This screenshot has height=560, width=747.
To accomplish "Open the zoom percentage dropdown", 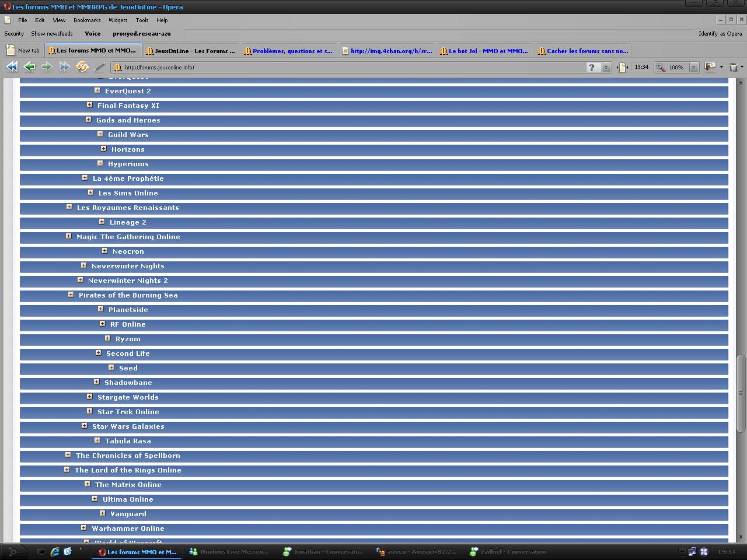I will click(693, 67).
